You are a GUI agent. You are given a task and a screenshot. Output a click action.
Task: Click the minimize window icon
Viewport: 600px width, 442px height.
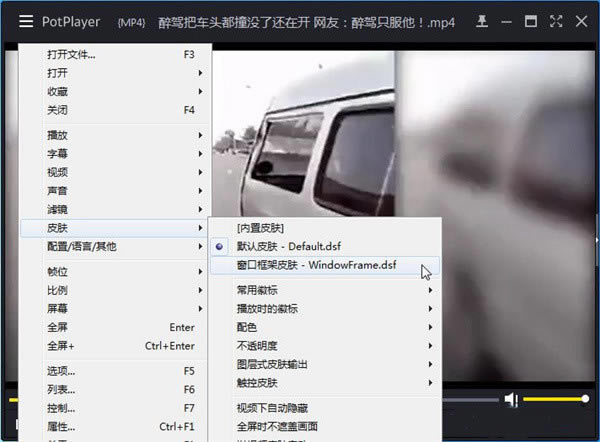[x=506, y=22]
